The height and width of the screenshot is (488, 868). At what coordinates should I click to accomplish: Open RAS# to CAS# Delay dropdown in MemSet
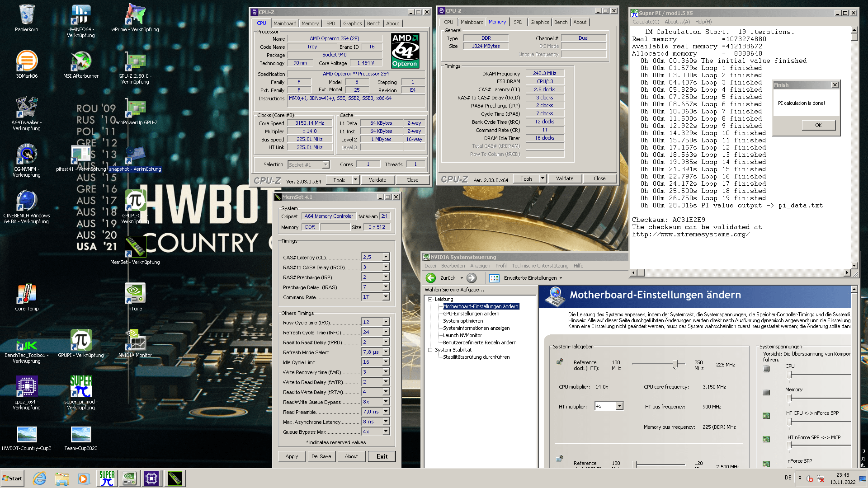[x=386, y=267]
